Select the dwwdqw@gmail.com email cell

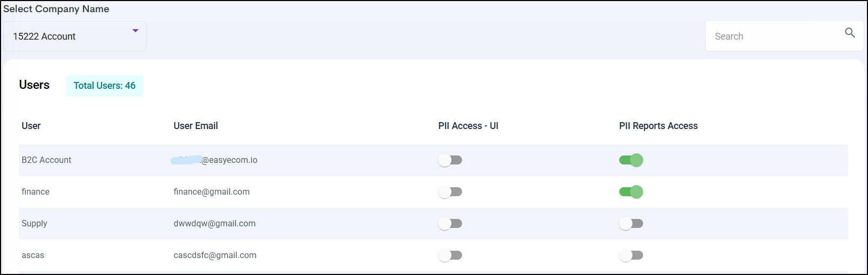[214, 224]
